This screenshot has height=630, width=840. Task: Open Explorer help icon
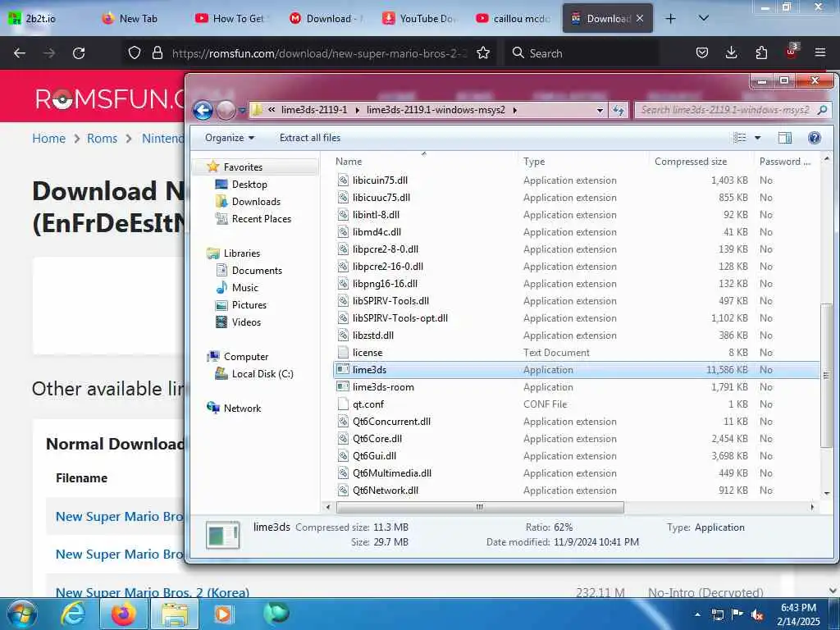(815, 138)
